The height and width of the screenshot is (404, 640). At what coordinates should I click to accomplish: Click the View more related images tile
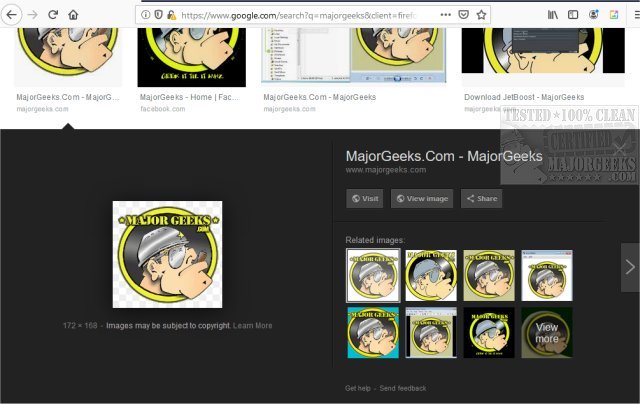tap(547, 333)
